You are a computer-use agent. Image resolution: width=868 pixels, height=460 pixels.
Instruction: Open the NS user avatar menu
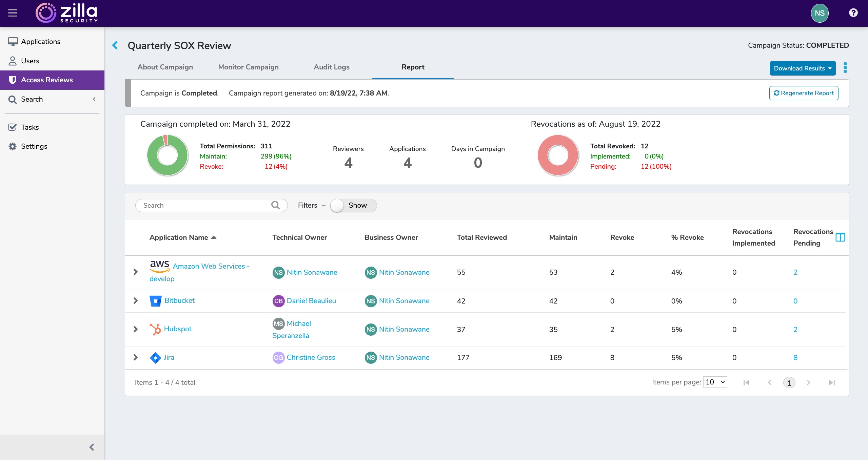(x=820, y=13)
